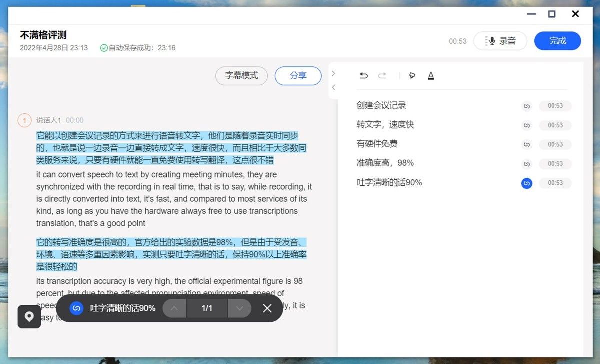The width and height of the screenshot is (600, 364).
Task: Toggle link icon beside 准确度高,98% note
Action: (526, 164)
